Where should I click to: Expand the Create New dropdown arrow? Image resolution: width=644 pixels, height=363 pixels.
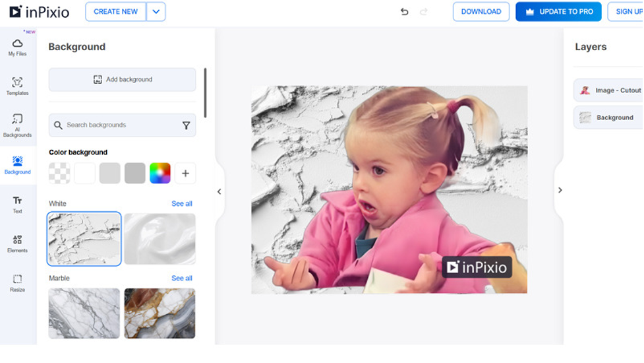pos(156,12)
